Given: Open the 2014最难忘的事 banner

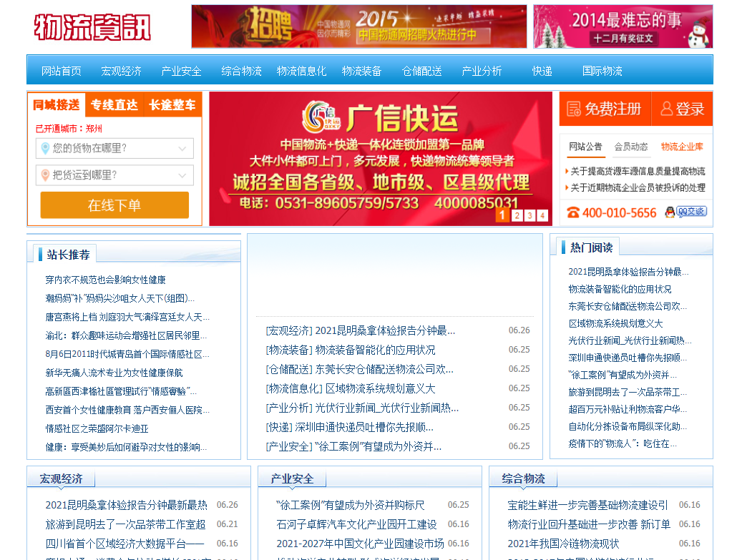Looking at the screenshot, I should point(623,26).
